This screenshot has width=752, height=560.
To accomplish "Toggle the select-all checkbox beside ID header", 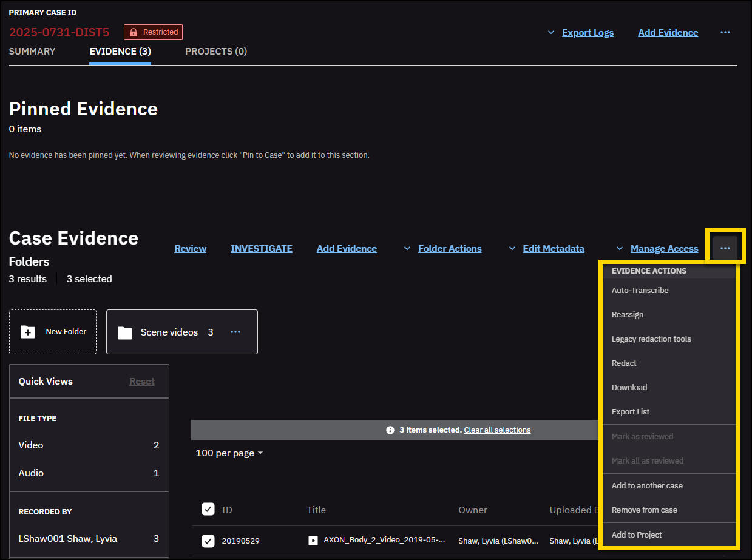I will click(x=208, y=509).
